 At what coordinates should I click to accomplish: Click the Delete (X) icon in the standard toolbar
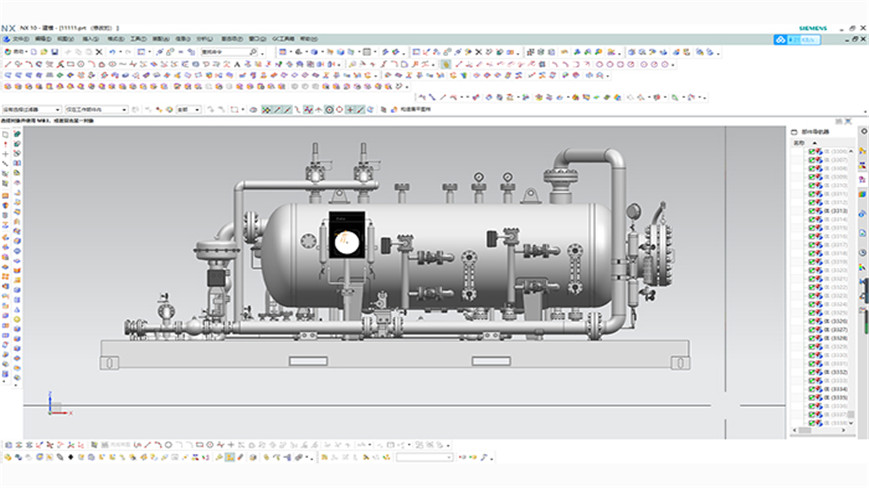pos(98,52)
